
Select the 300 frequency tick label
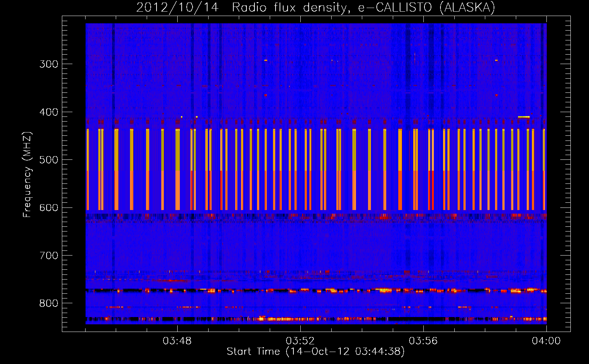click(x=49, y=64)
